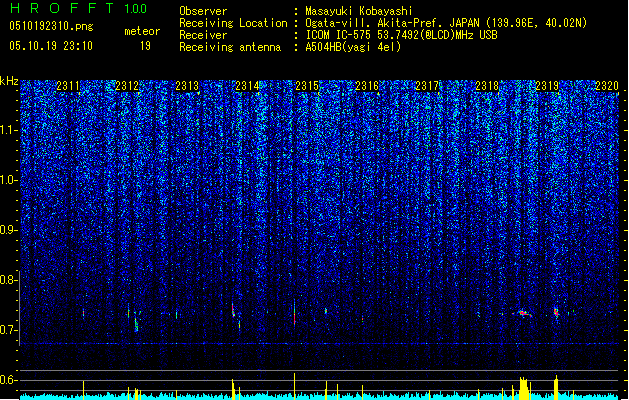The width and height of the screenshot is (629, 400).
Task: Click the ICOM IC-575 receiver description
Action: 401,35
